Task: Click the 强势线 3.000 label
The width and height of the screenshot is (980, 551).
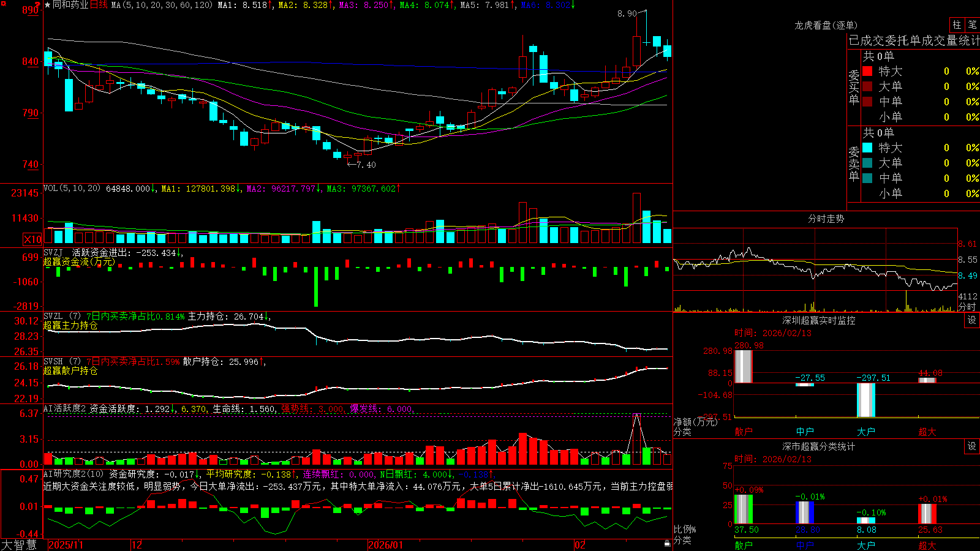Action: pos(312,408)
